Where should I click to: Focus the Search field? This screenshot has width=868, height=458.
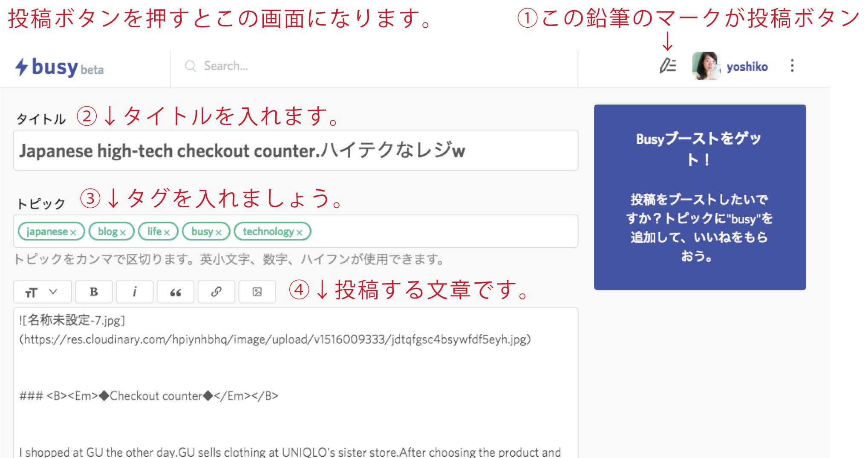pos(374,66)
